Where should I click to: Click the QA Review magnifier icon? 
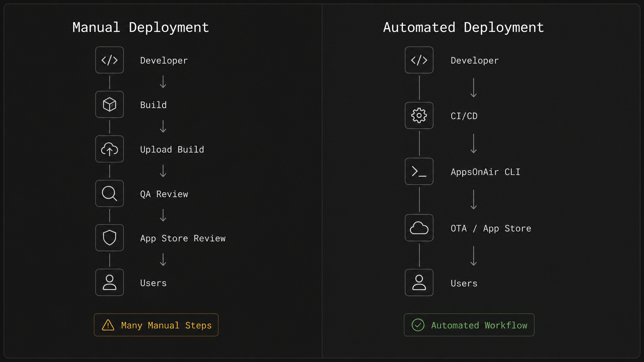click(x=109, y=194)
